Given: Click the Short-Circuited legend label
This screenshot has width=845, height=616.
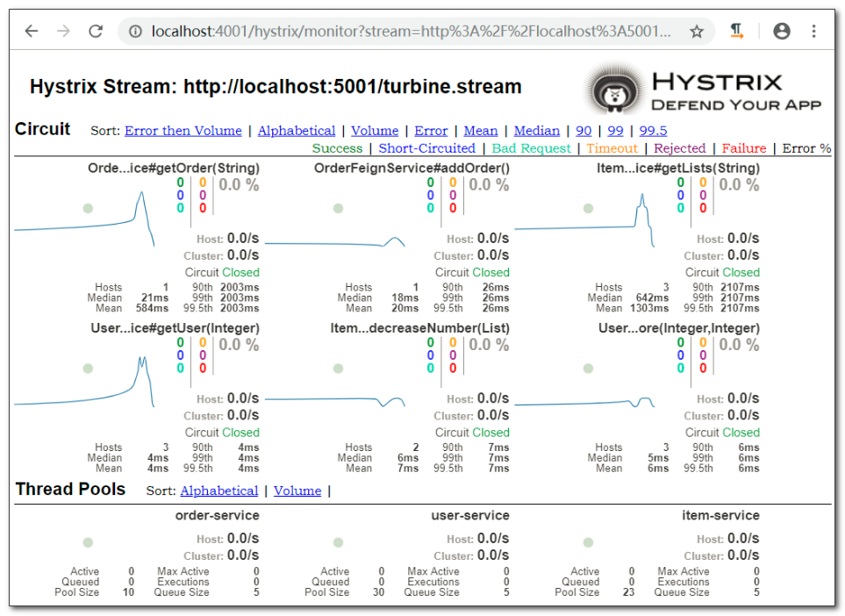Looking at the screenshot, I should click(426, 148).
